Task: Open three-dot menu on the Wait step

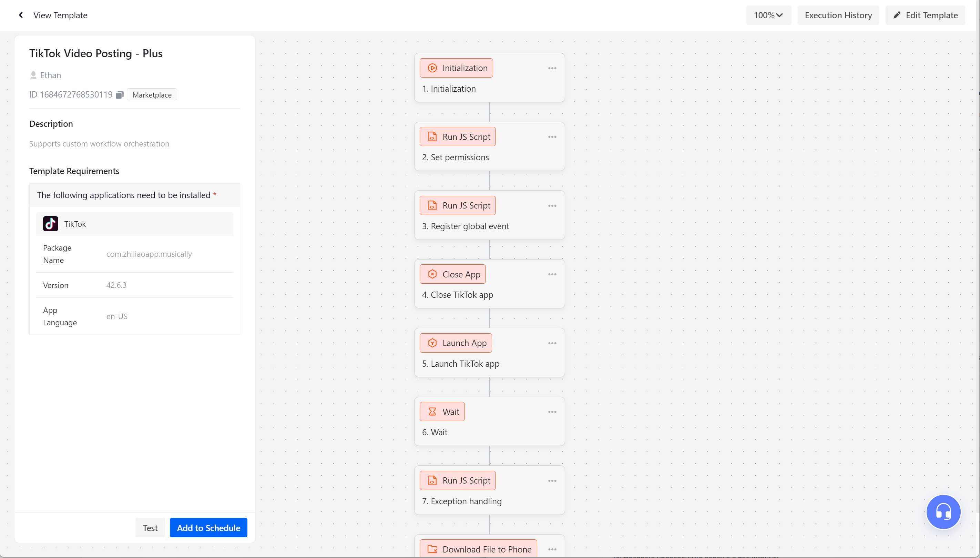Action: [x=552, y=412]
